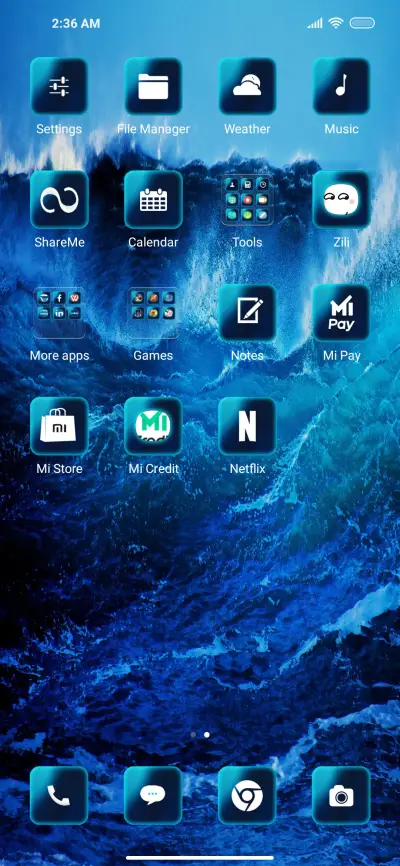Viewport: 400px width, 866px height.
Task: Tap the first home page dot
Action: click(193, 735)
